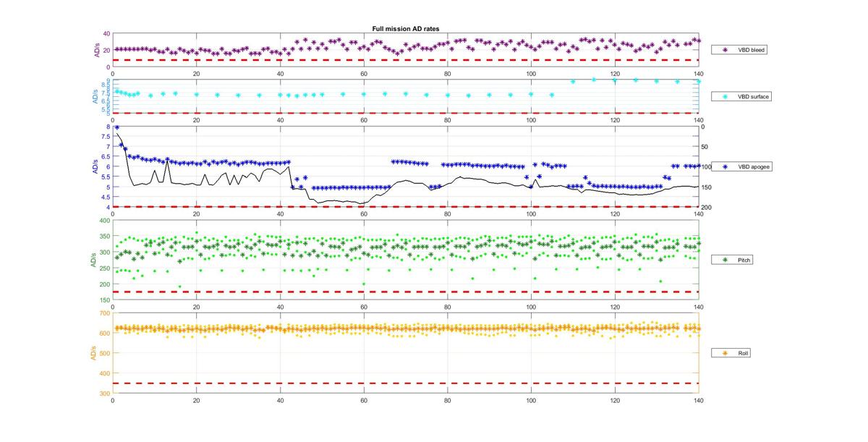Select the VBD surface legend label
868x442 pixels.
click(754, 96)
